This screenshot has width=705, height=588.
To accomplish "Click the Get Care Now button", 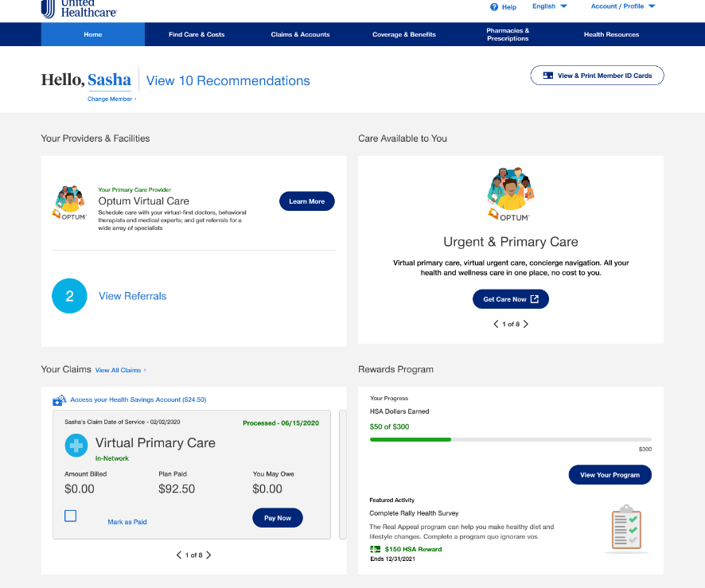I will tap(511, 299).
